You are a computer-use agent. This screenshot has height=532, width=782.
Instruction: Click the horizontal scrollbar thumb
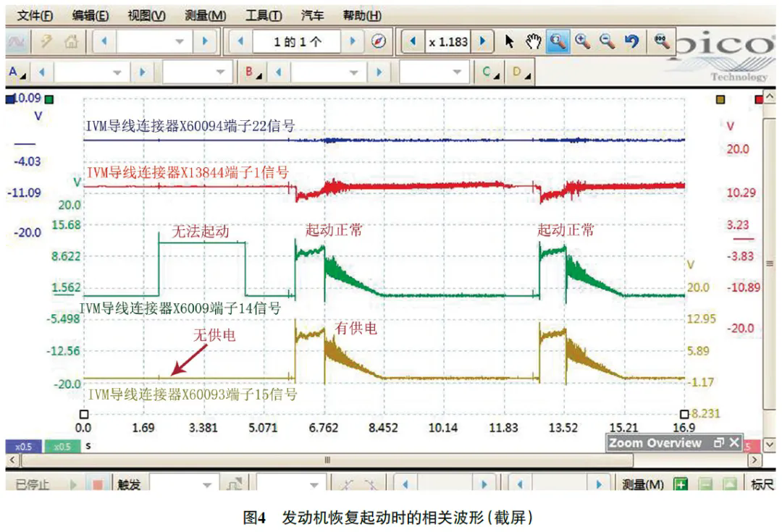click(x=327, y=460)
